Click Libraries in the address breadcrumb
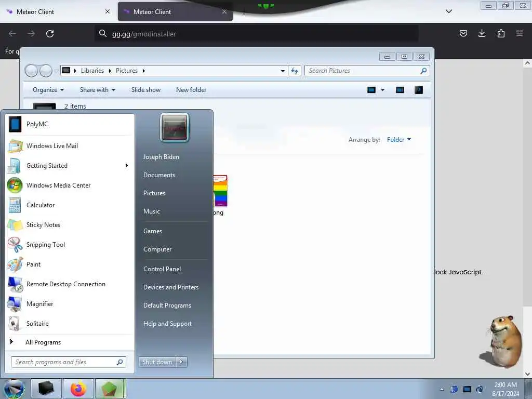 [92, 71]
